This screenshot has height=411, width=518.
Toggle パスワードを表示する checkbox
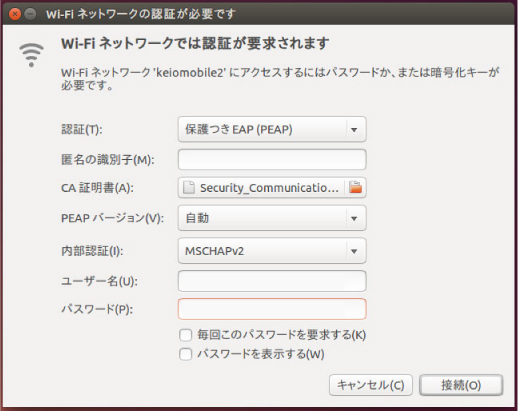point(186,354)
